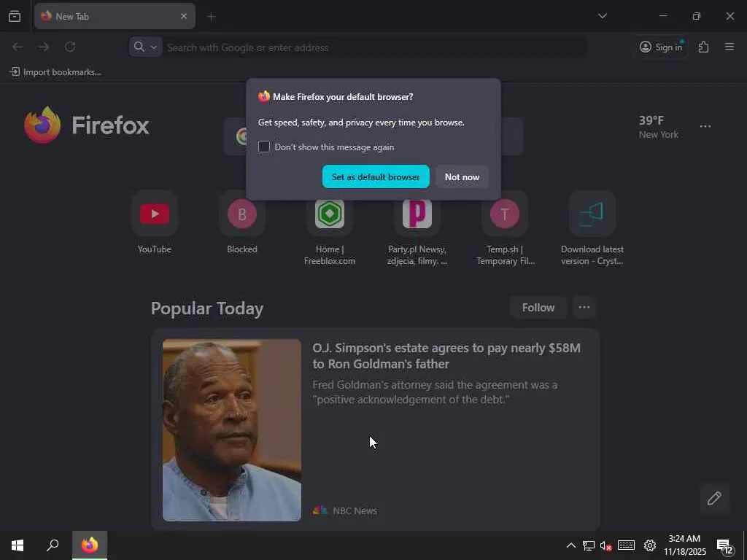Click the Firefox logo on the new tab page
This screenshot has width=747, height=560.
pyautogui.click(x=88, y=125)
